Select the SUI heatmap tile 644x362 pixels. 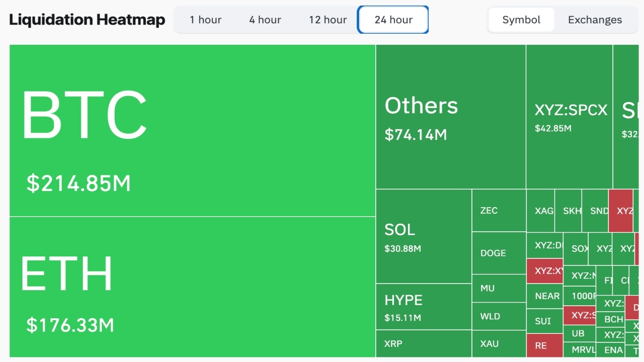(x=545, y=321)
